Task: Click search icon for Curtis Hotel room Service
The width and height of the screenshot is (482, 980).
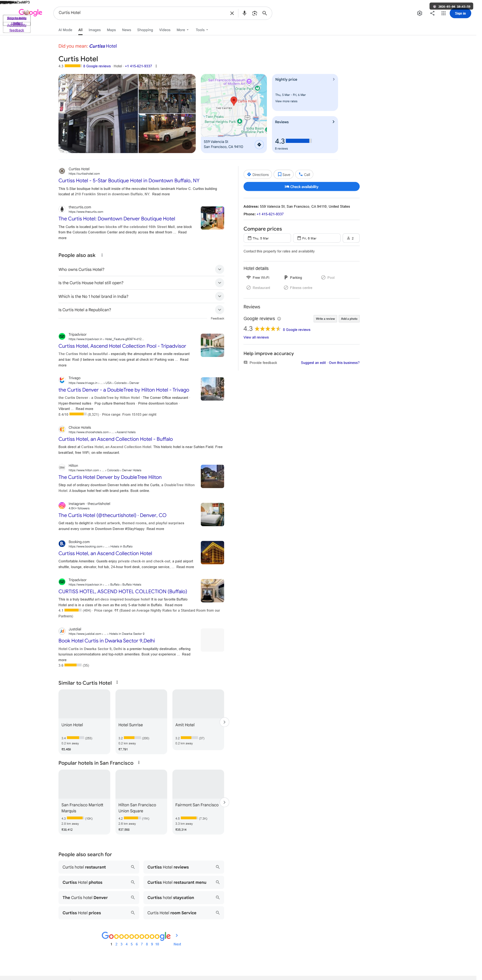Action: coord(218,913)
